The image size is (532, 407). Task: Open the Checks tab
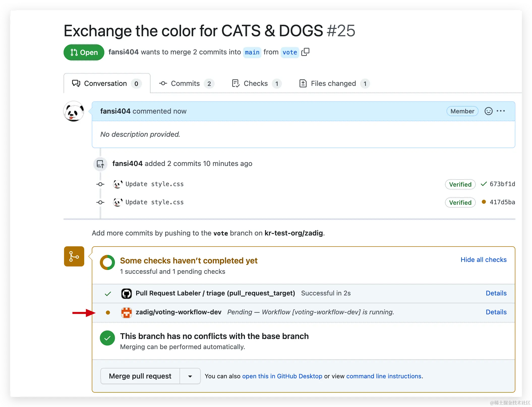(256, 84)
